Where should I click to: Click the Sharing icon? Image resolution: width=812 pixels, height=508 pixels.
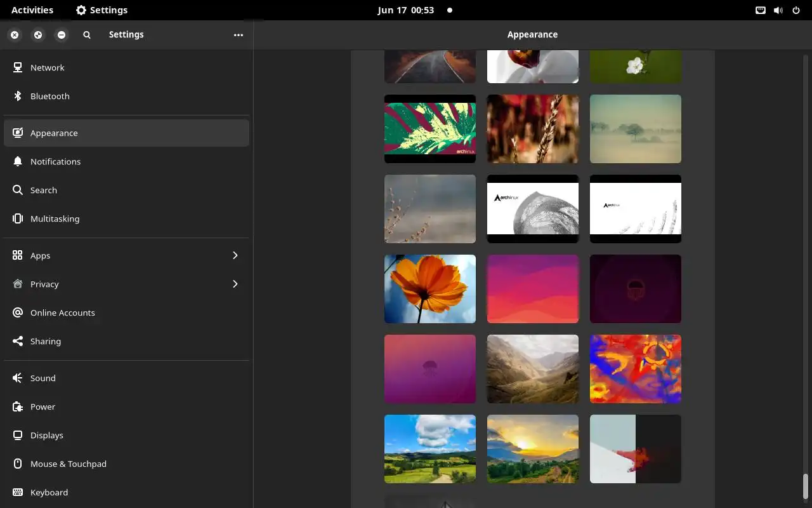pos(18,341)
